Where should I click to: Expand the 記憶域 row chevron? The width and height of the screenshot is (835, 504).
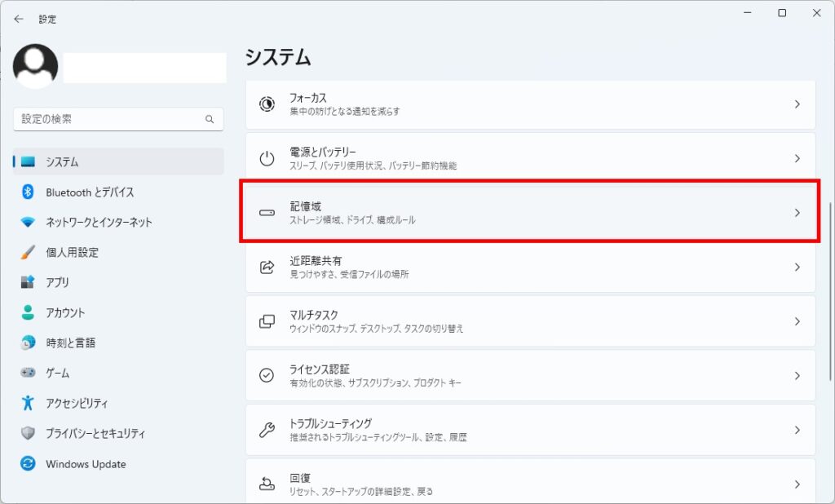pos(797,213)
